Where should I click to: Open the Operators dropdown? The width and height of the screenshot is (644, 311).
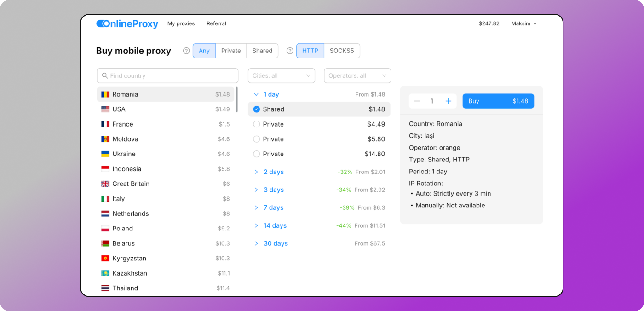[357, 76]
